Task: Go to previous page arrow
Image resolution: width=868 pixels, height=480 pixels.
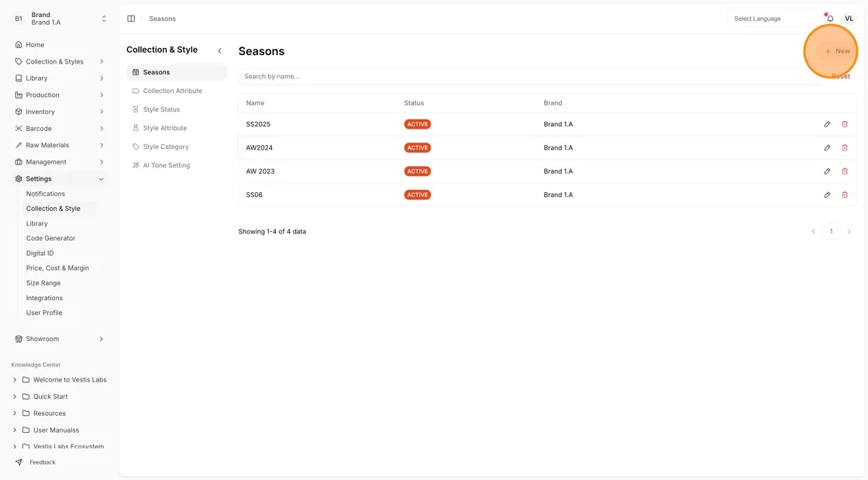Action: [x=813, y=231]
